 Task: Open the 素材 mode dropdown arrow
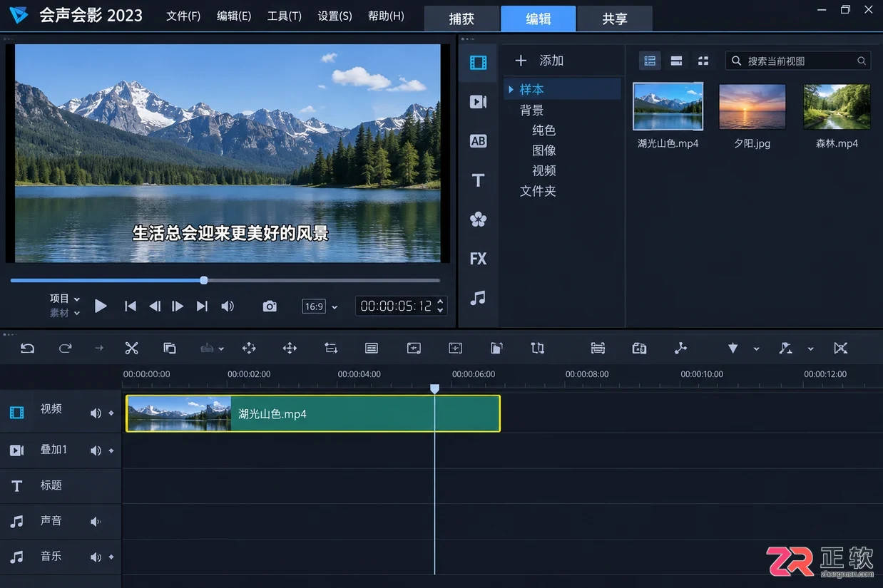coord(77,313)
